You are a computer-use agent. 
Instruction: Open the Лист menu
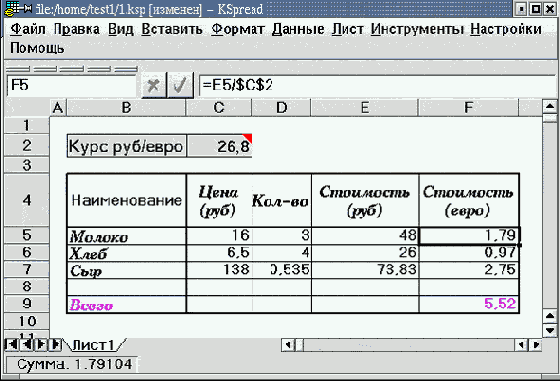tap(348, 29)
